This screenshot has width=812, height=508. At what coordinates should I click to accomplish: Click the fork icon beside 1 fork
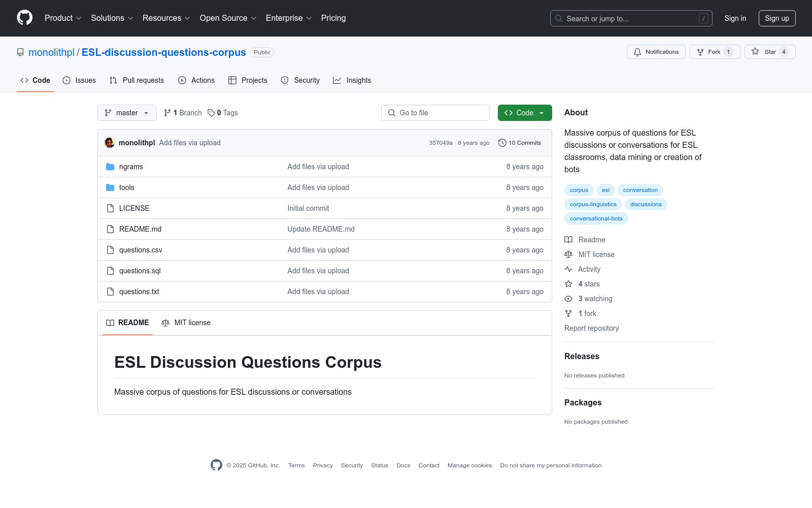point(568,313)
